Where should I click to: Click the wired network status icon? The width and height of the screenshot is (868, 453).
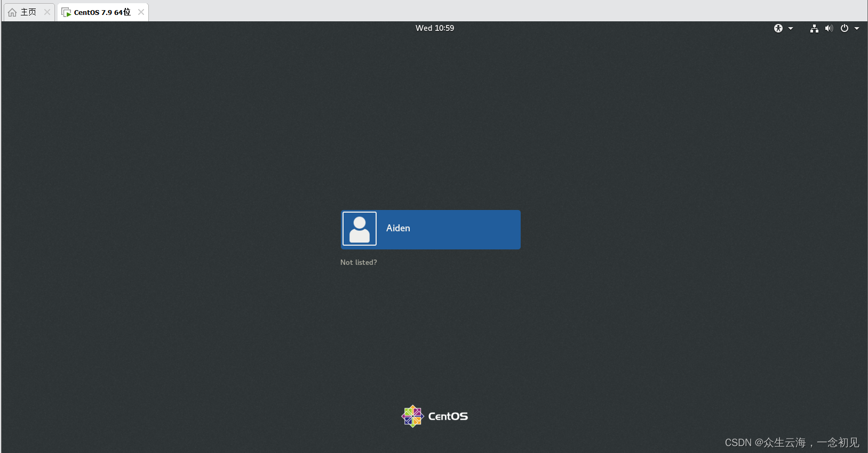(814, 28)
